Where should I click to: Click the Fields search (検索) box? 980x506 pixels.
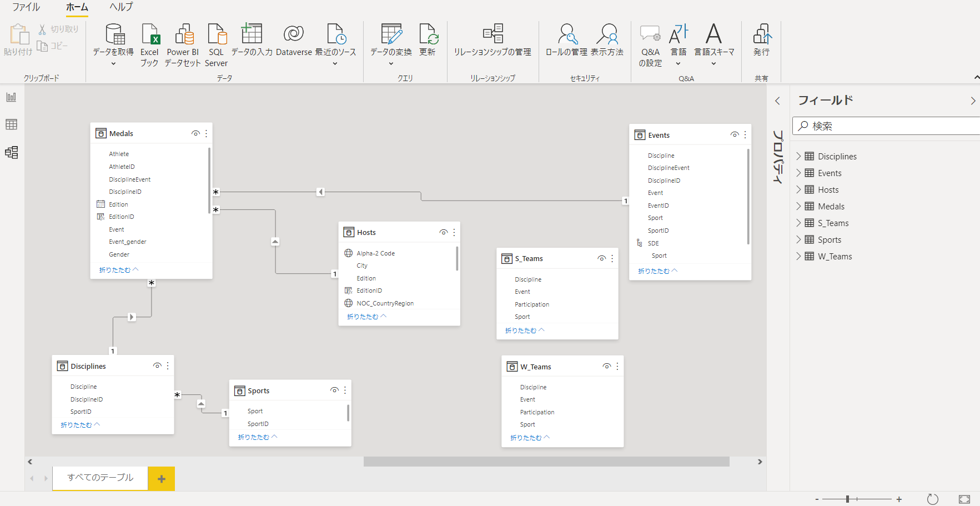[x=886, y=126]
